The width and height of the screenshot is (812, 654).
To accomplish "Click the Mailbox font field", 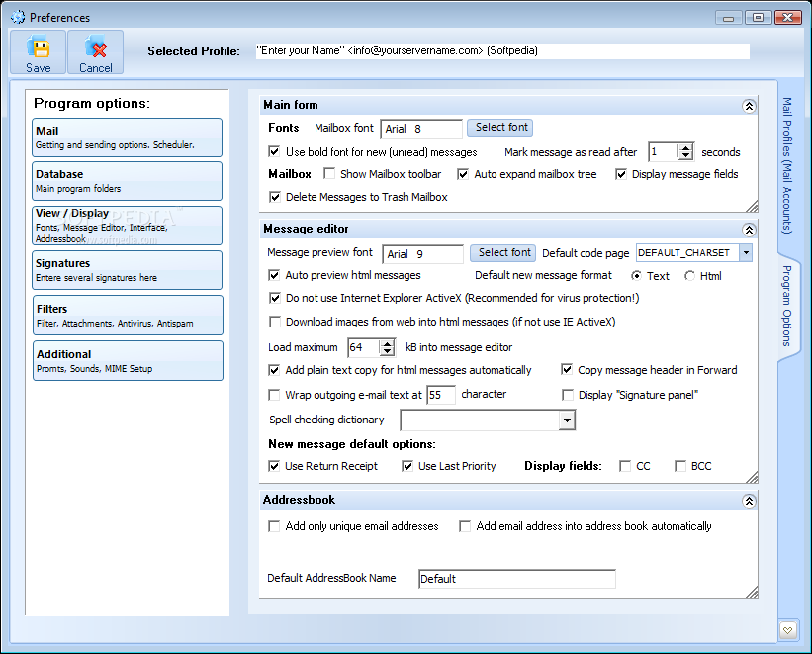I will [421, 129].
